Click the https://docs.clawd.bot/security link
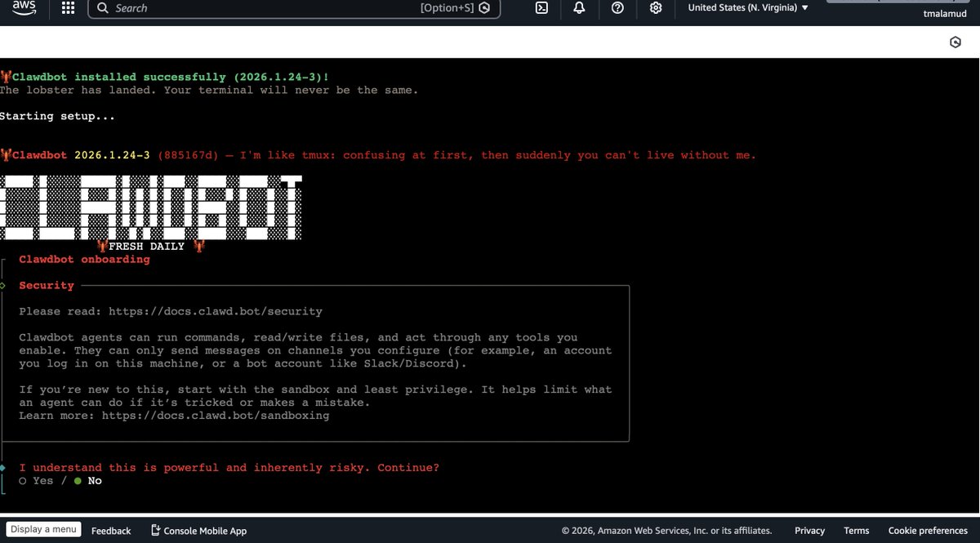The width and height of the screenshot is (980, 543). click(216, 311)
